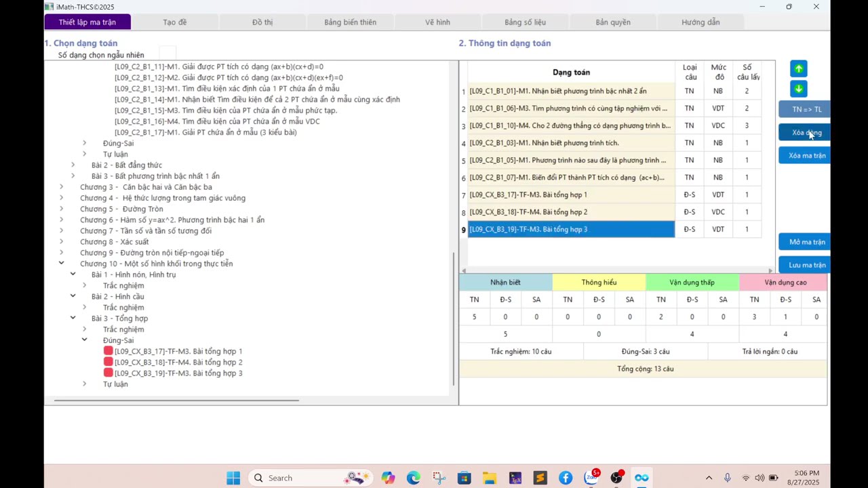Viewport: 868px width, 488px height.
Task: Expand Bài 2 - Bất đẳng thức
Action: click(x=73, y=165)
